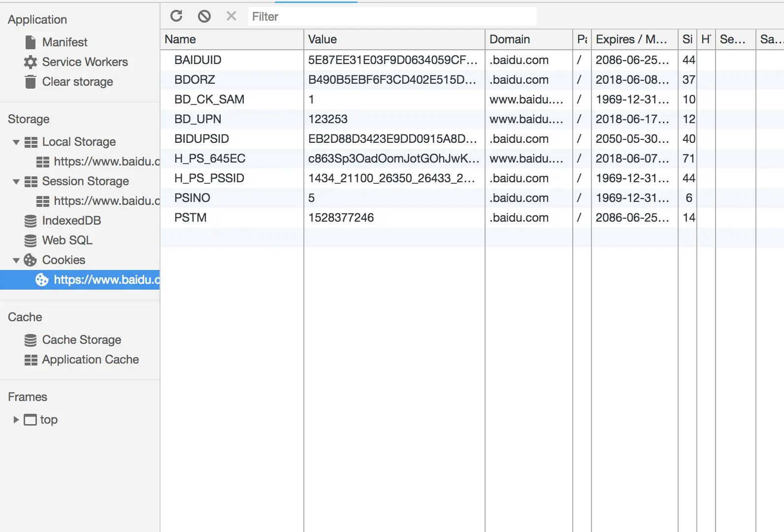Open Service Workers panel
This screenshot has height=532, width=784.
click(85, 62)
